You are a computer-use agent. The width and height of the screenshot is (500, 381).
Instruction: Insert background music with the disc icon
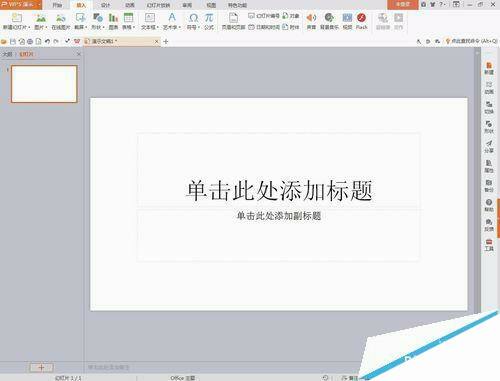click(x=329, y=18)
